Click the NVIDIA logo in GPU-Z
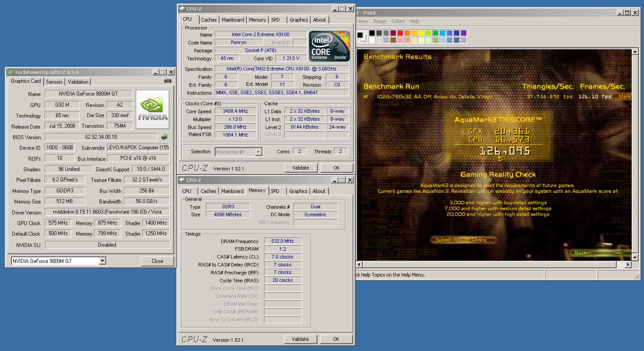 153,109
